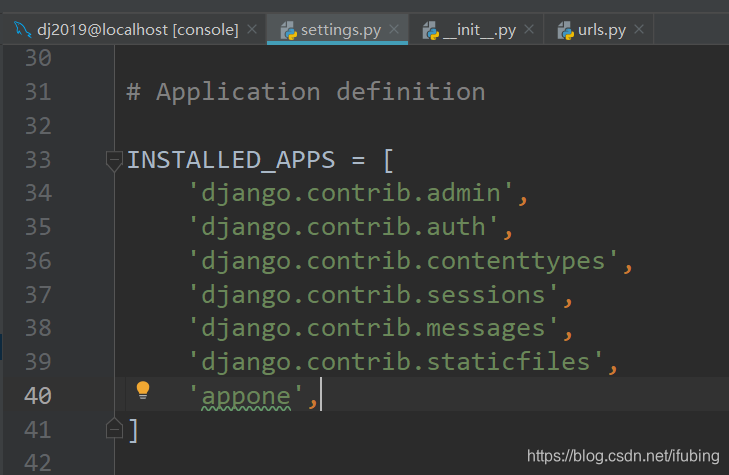Close the urls.py tab

pyautogui.click(x=639, y=29)
